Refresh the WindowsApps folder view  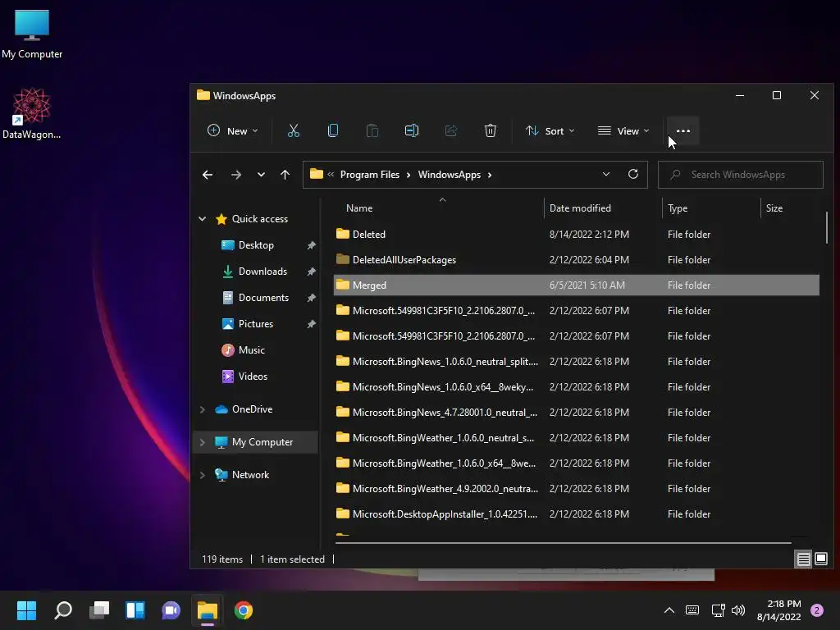click(x=633, y=174)
